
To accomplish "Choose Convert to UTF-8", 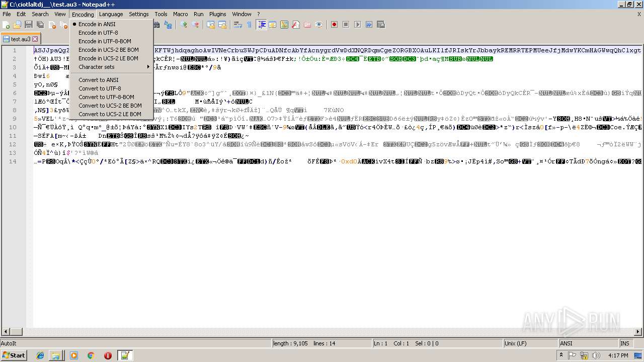I will point(111,88).
